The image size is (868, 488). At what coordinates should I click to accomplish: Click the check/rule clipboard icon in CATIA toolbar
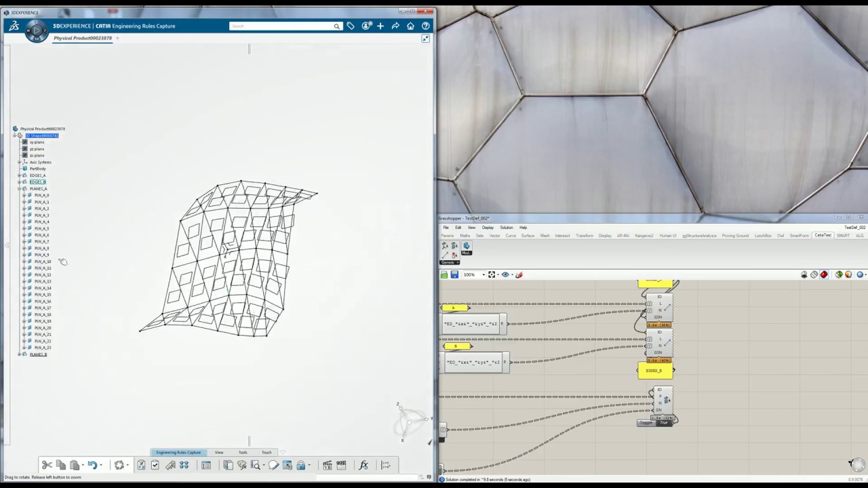[x=155, y=465]
